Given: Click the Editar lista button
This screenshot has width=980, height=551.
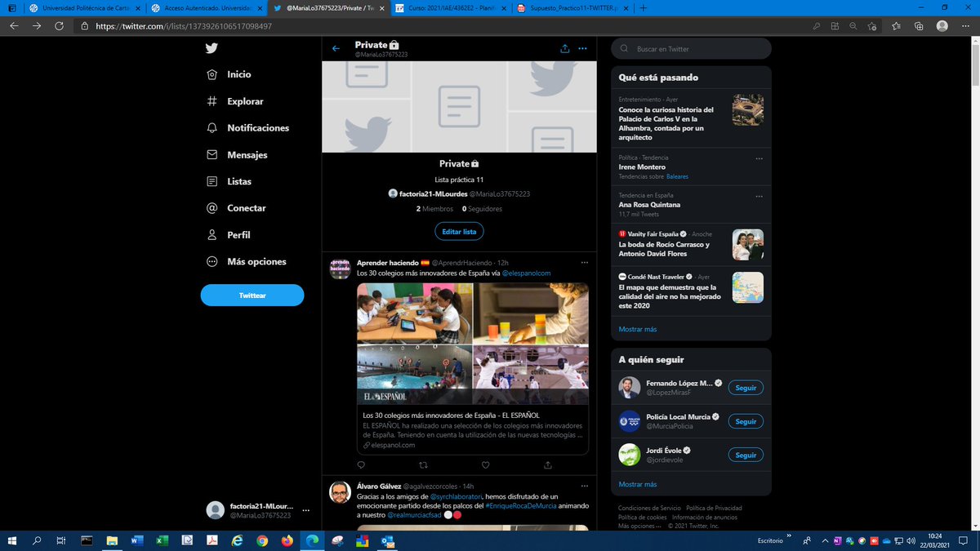Looking at the screenshot, I should 459,232.
